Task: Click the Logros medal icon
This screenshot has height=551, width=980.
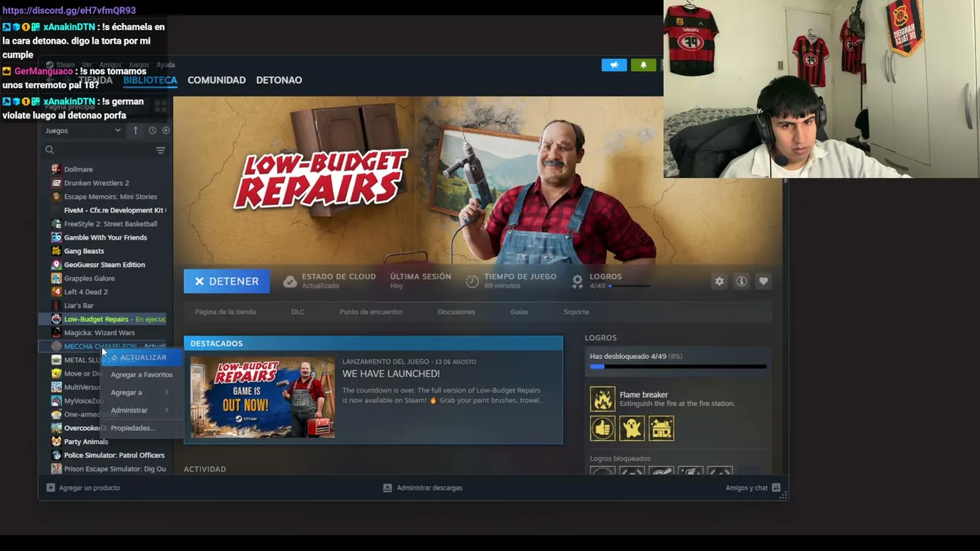Action: [x=577, y=282]
